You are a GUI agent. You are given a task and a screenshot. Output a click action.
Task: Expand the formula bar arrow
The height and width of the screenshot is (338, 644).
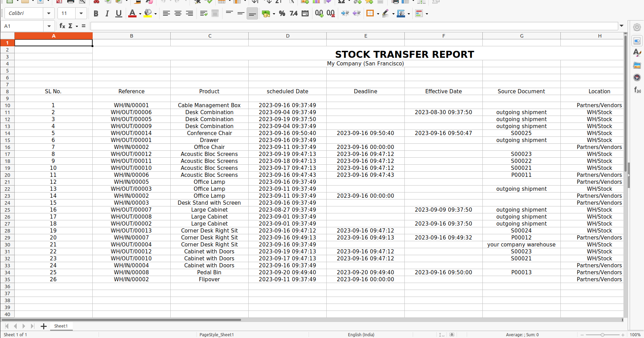click(621, 26)
